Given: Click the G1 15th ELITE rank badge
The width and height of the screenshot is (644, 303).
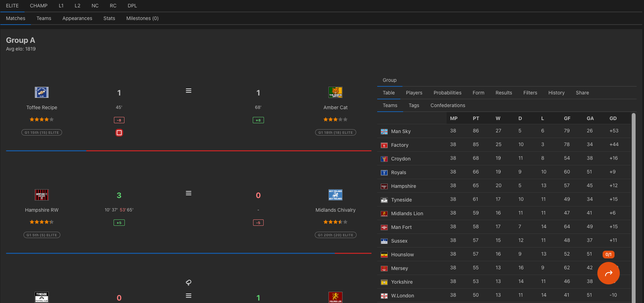Looking at the screenshot, I should (x=42, y=132).
